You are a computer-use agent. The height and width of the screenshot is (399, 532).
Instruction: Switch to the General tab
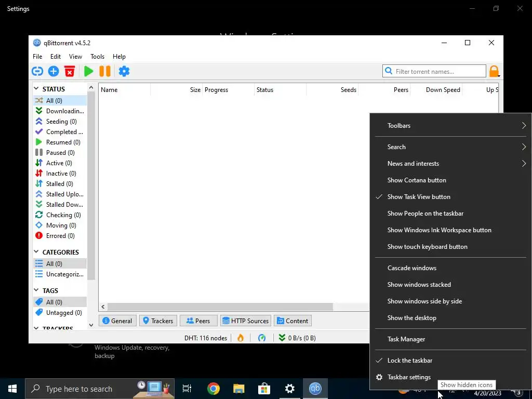(117, 321)
